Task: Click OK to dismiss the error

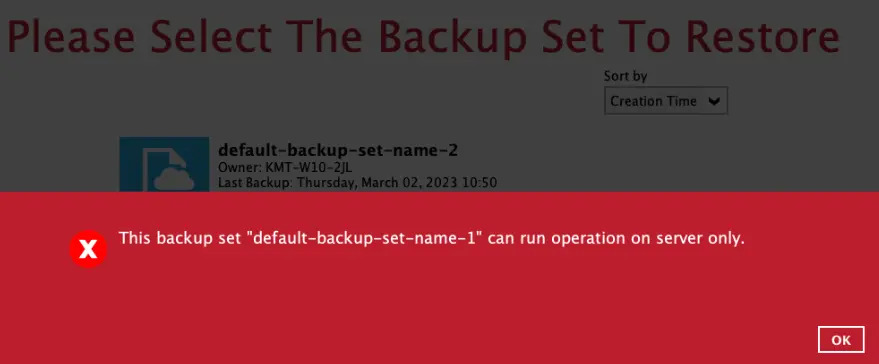Action: click(841, 339)
